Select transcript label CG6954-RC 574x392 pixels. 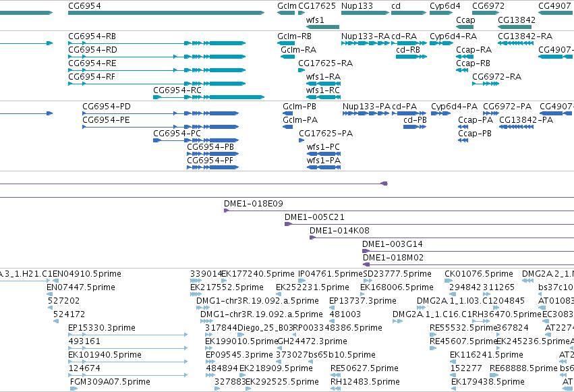(x=177, y=90)
